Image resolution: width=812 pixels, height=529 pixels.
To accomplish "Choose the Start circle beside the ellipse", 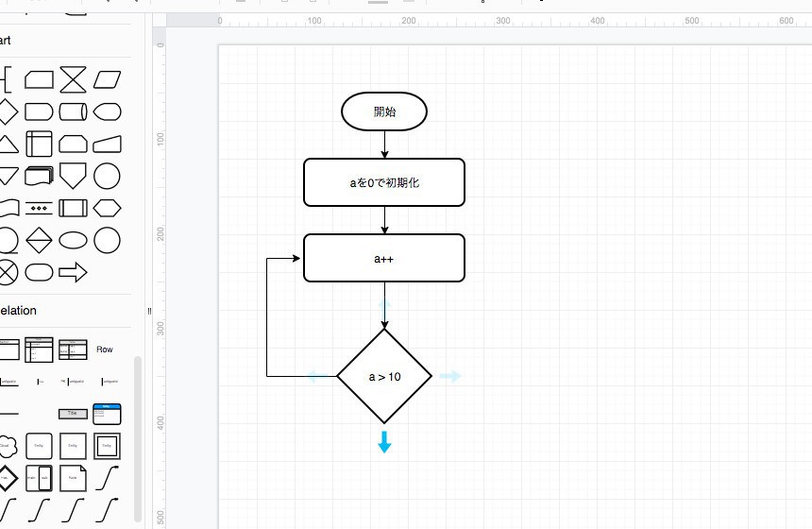I will point(108,240).
